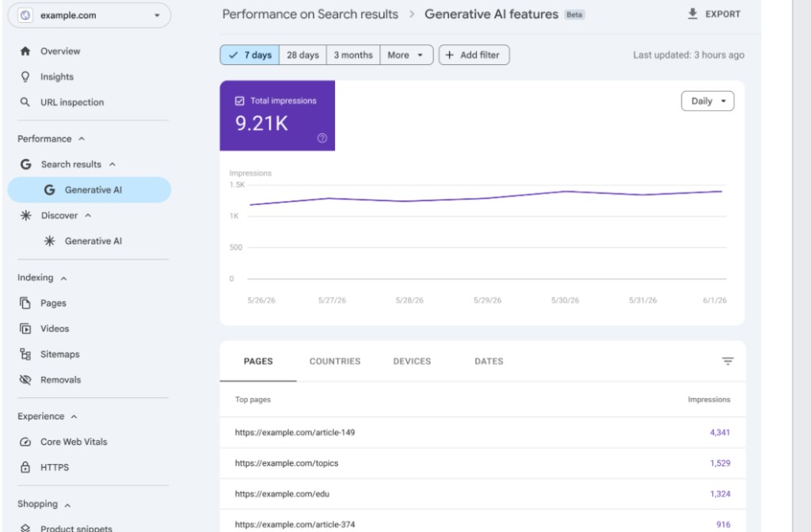
Task: Open the article-149 page row
Action: [x=482, y=432]
